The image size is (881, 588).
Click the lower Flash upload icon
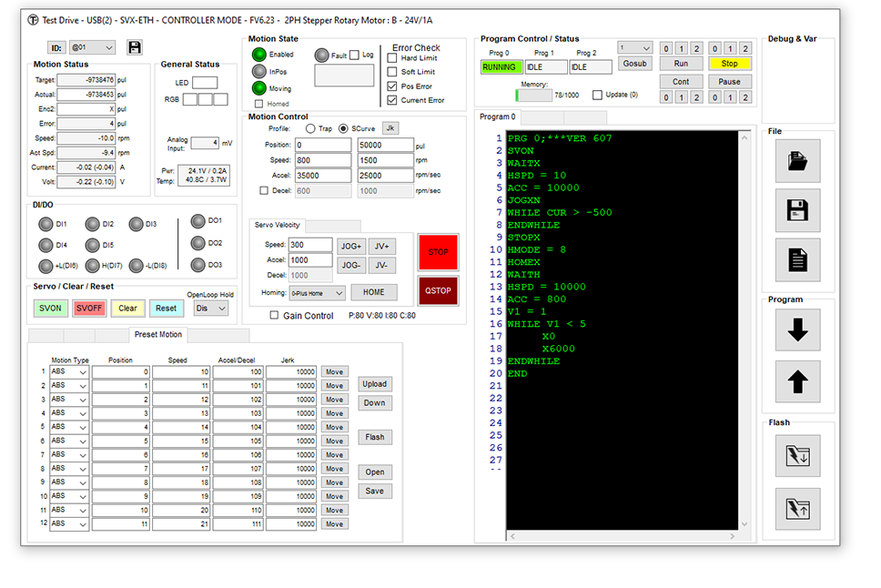pos(797,508)
